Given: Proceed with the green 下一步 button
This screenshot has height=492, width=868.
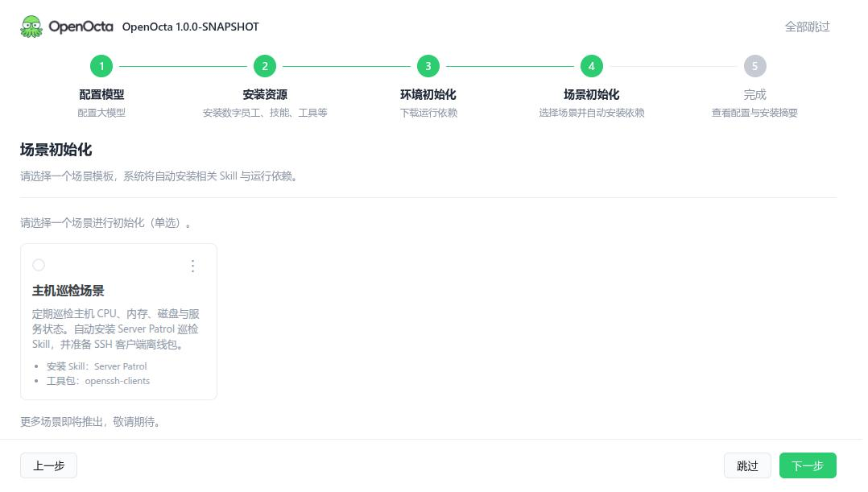Looking at the screenshot, I should point(808,465).
